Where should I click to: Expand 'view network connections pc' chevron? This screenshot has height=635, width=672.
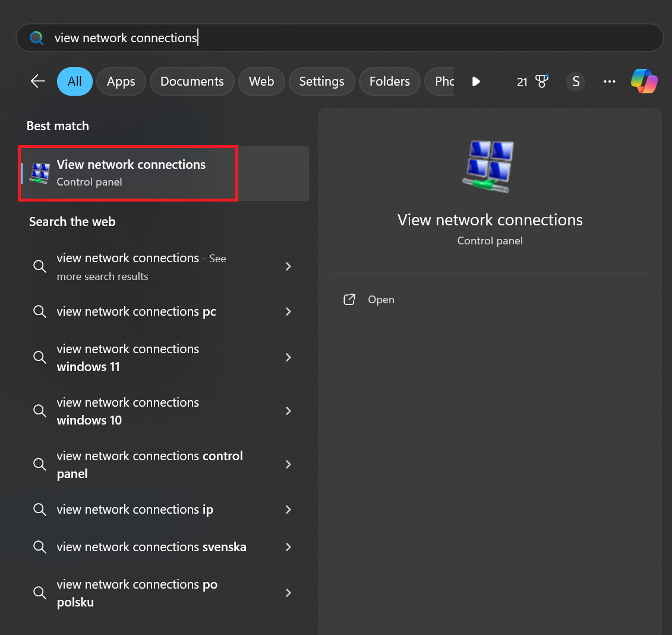point(288,312)
